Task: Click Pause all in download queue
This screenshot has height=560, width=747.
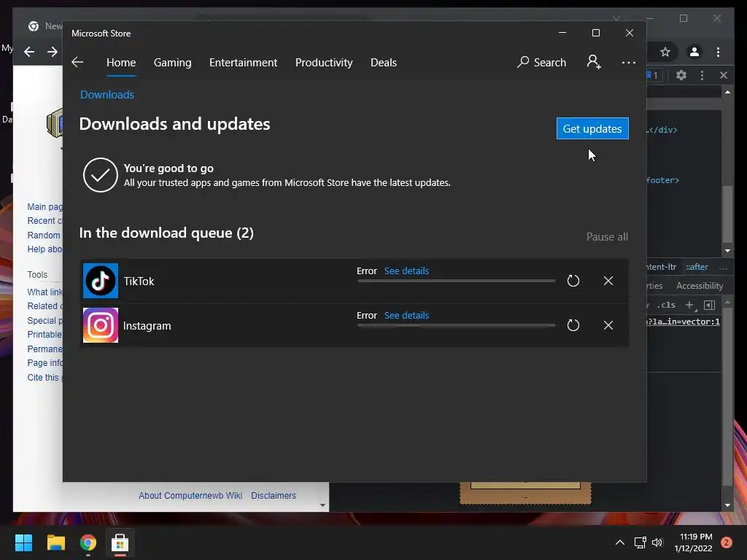Action: pos(607,237)
